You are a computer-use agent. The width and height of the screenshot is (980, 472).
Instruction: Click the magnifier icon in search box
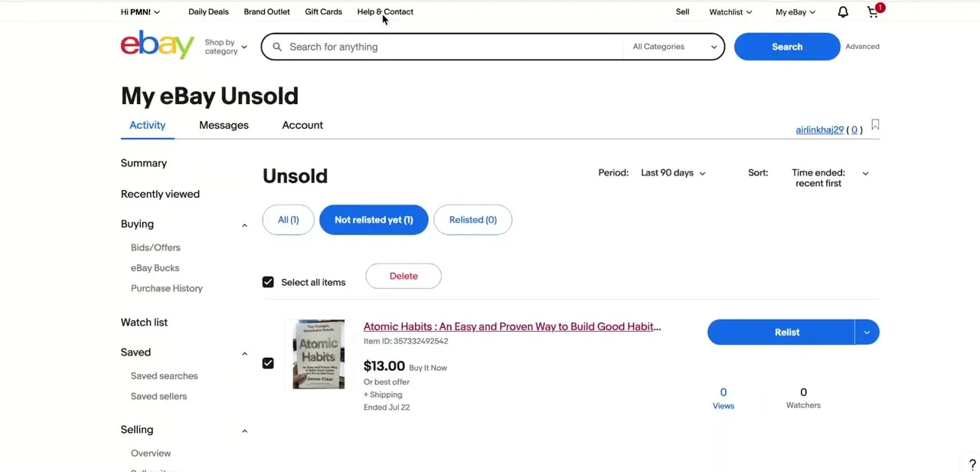click(x=277, y=47)
